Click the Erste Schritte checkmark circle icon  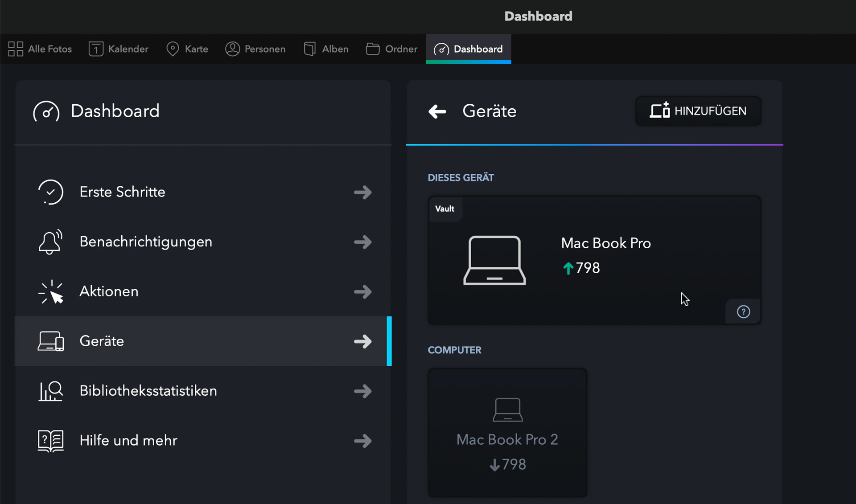tap(50, 192)
